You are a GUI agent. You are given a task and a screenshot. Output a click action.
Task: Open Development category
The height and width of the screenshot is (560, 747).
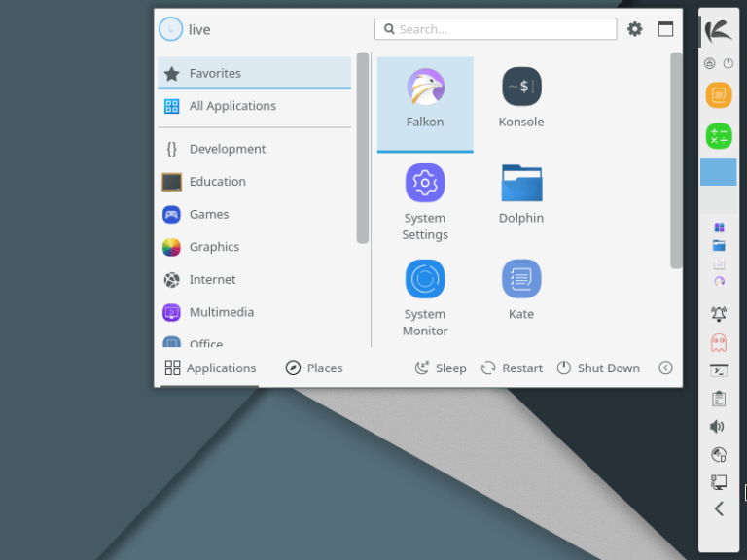[255, 149]
